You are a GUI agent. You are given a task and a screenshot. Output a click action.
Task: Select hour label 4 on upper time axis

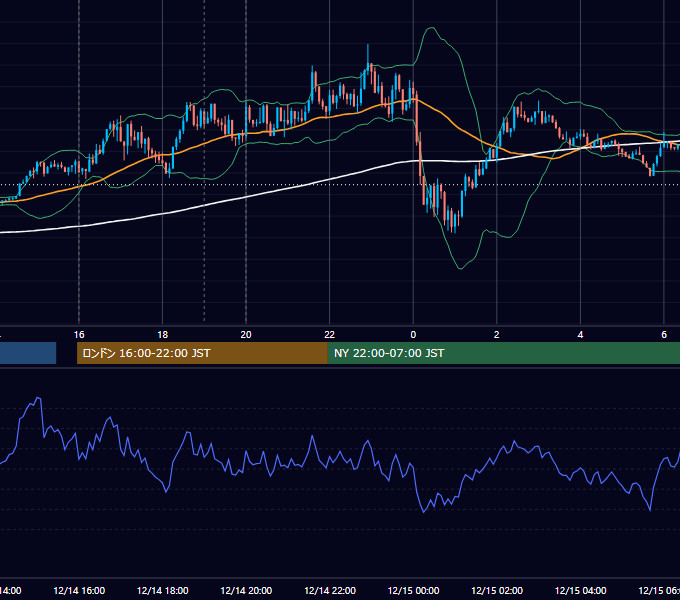580,335
